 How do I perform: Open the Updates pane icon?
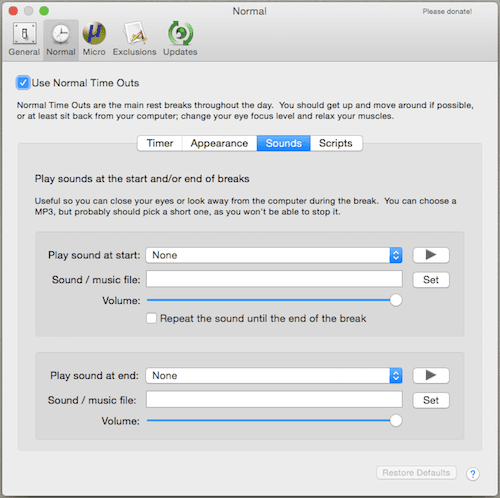[180, 33]
